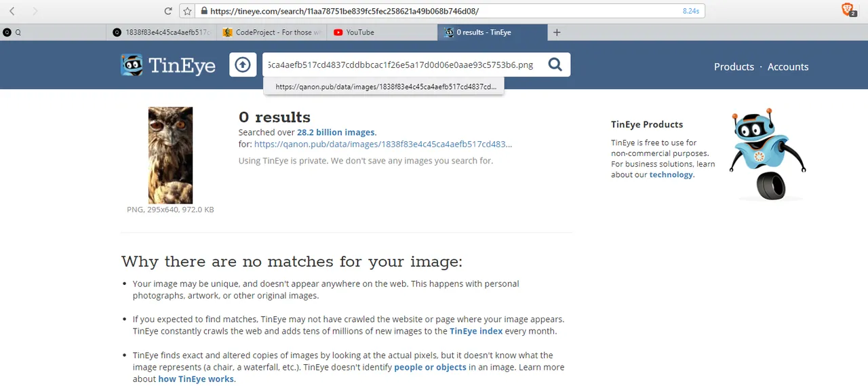Open the first tab labeled Q
868x386 pixels.
53,32
